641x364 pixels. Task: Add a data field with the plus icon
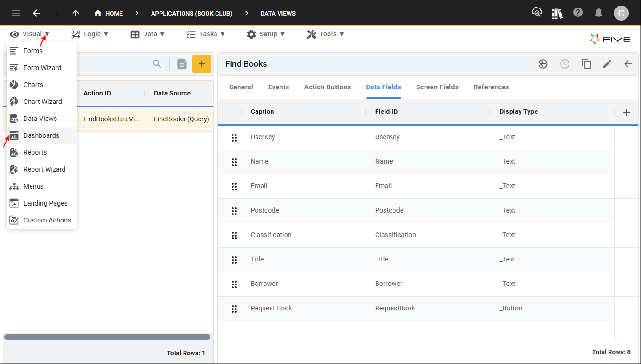(626, 112)
